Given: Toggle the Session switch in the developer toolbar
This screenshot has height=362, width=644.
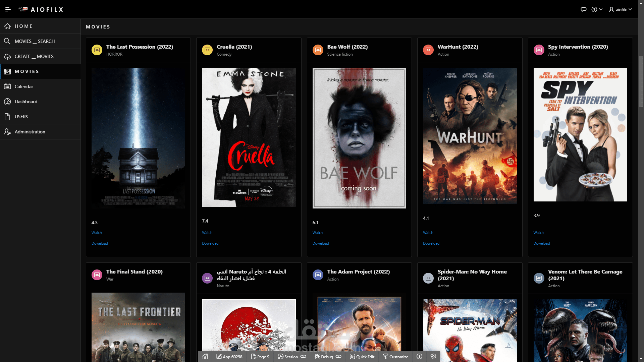Looking at the screenshot, I should 304,357.
